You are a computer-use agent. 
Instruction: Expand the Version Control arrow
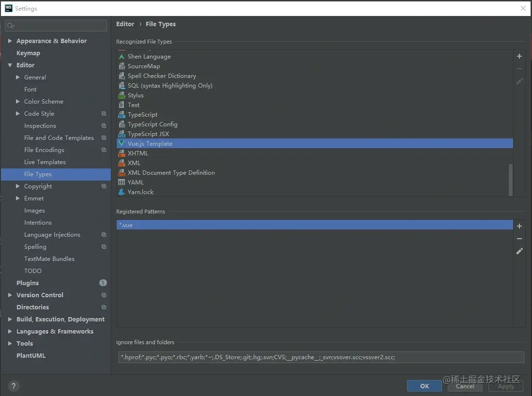tap(10, 295)
